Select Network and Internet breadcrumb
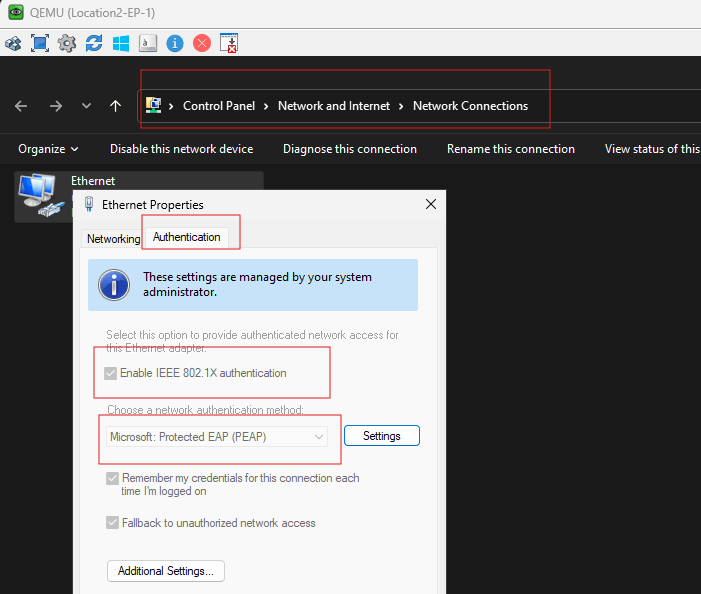The height and width of the screenshot is (594, 701). 334,106
